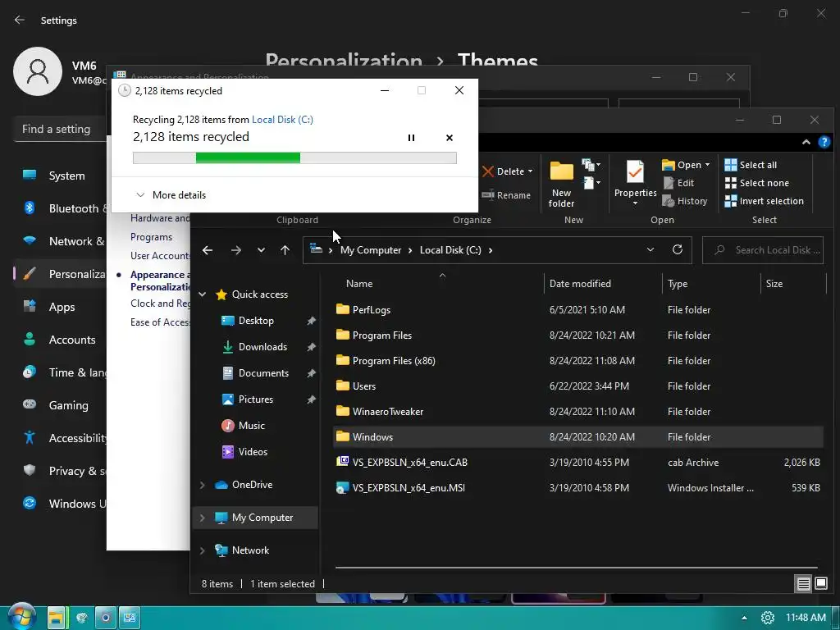Image resolution: width=840 pixels, height=630 pixels.
Task: Click the recycling progress bar
Action: click(294, 157)
